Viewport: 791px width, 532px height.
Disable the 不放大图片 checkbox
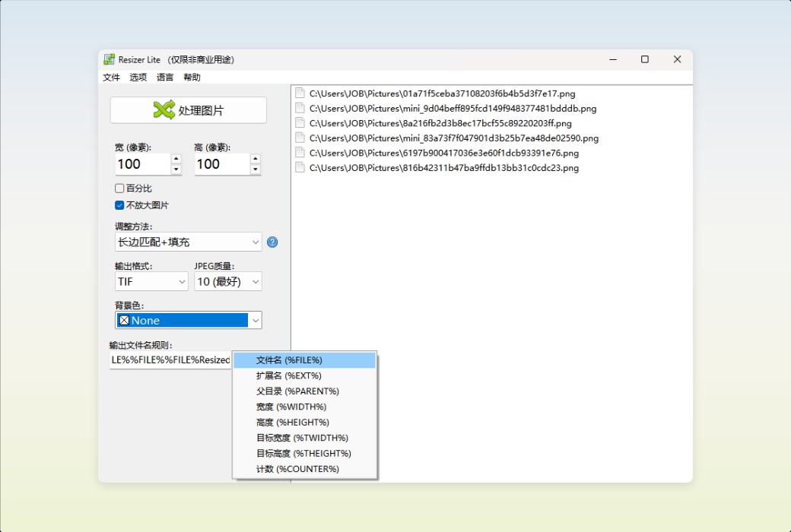[119, 204]
